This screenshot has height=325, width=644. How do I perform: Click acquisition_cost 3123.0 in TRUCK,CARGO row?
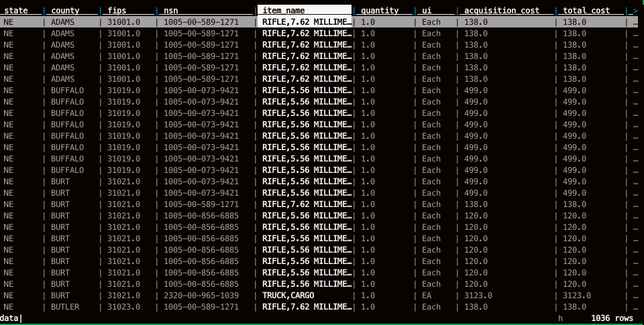[x=478, y=296]
